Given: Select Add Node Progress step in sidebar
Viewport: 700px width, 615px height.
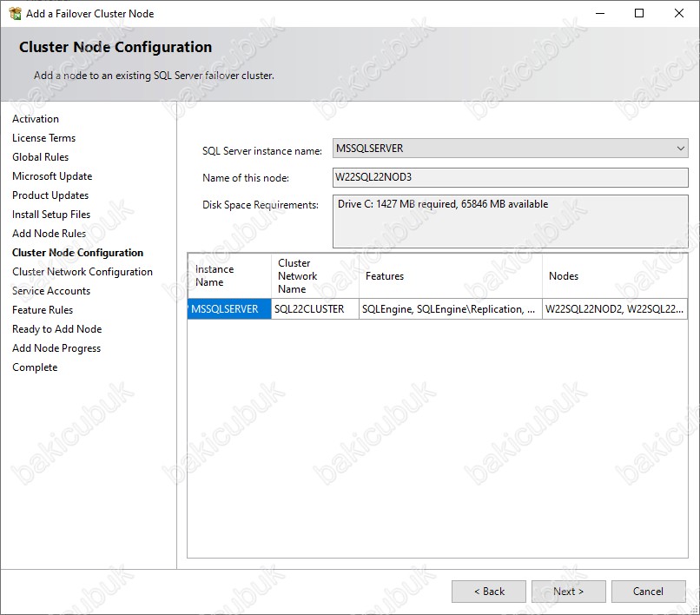Looking at the screenshot, I should [56, 348].
